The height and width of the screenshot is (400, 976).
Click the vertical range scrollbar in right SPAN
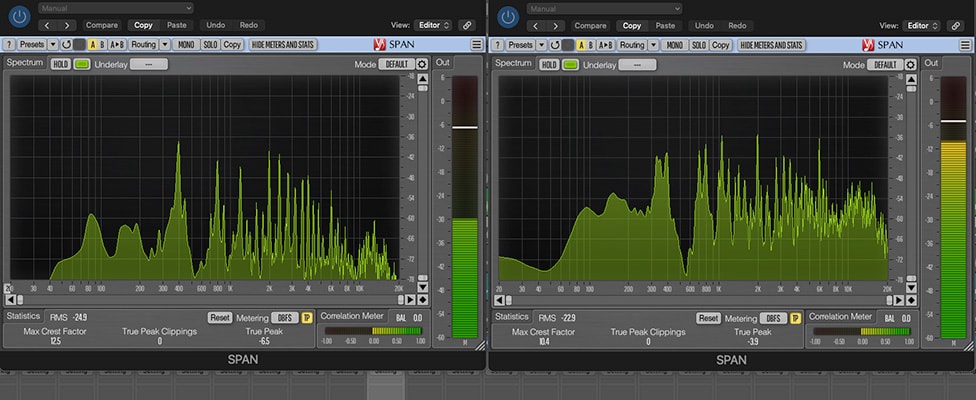[911, 184]
